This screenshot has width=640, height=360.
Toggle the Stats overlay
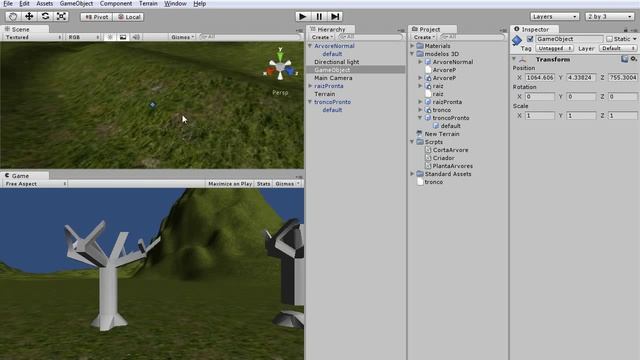264,184
